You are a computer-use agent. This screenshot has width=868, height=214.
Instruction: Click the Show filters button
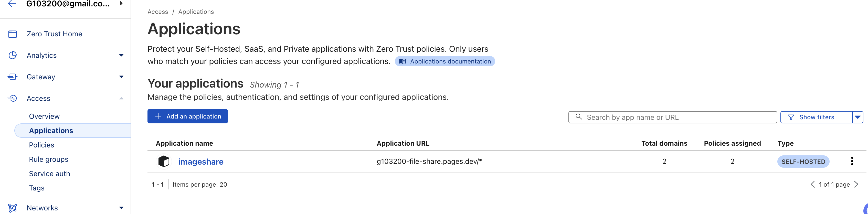[816, 117]
